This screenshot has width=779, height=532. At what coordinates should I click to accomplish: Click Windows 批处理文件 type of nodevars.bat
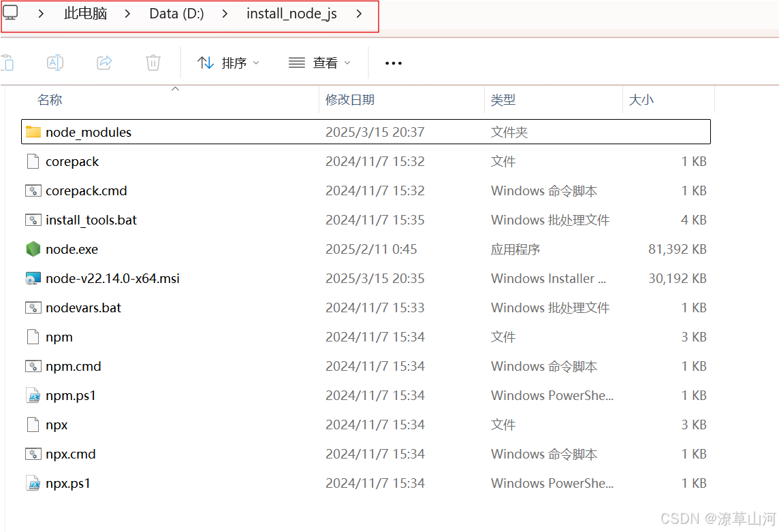tap(550, 308)
